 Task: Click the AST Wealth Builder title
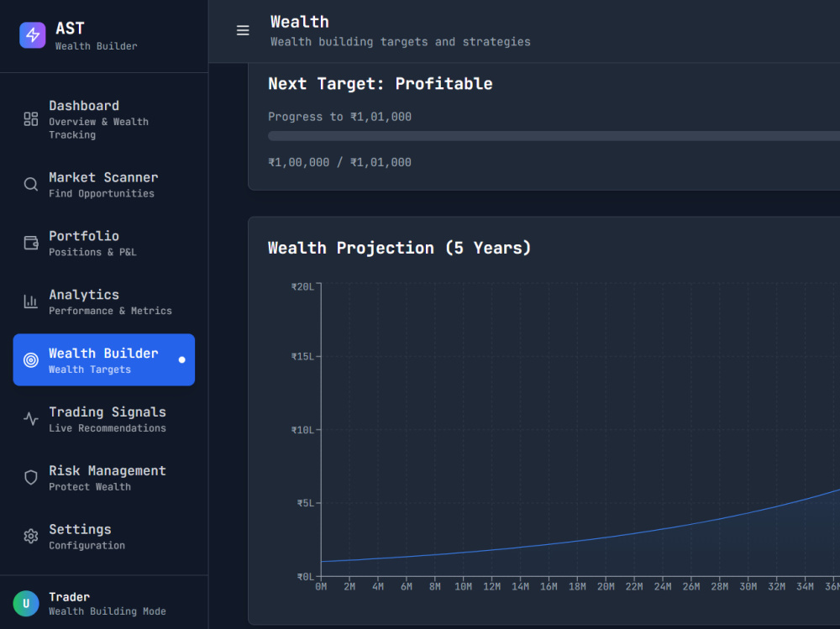97,35
